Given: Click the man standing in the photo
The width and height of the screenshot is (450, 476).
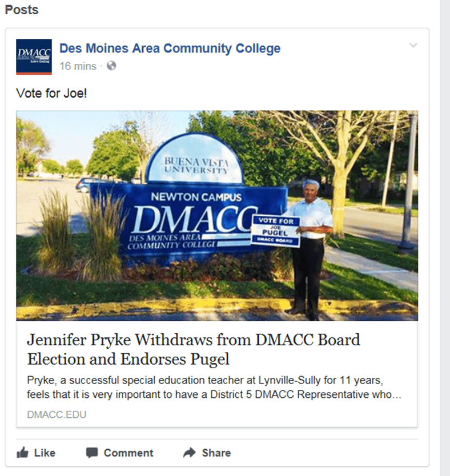Looking at the screenshot, I should [x=310, y=249].
